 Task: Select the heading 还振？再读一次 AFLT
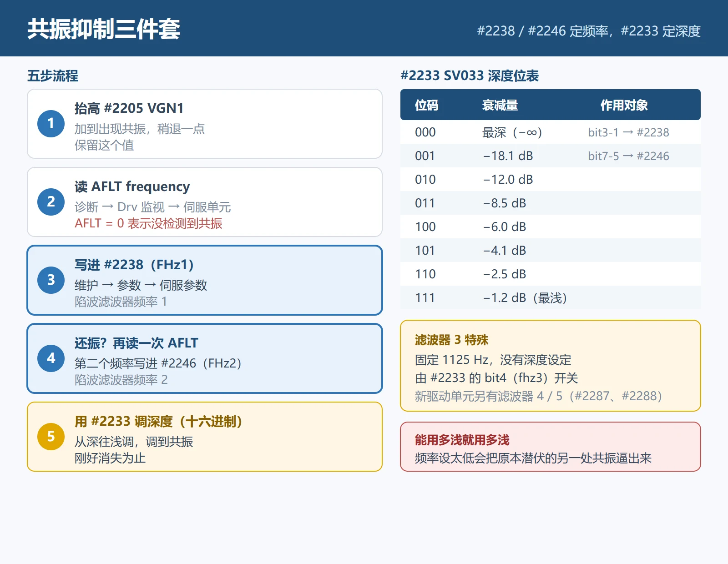tap(136, 343)
